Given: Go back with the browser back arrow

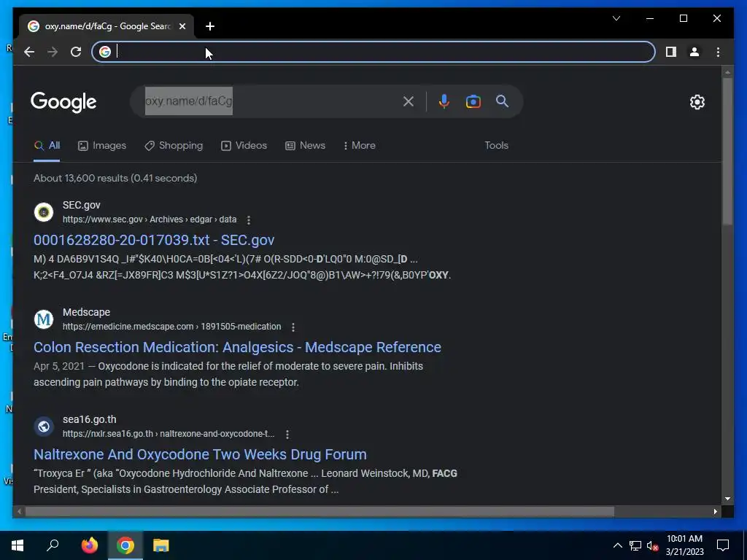Looking at the screenshot, I should coord(29,52).
